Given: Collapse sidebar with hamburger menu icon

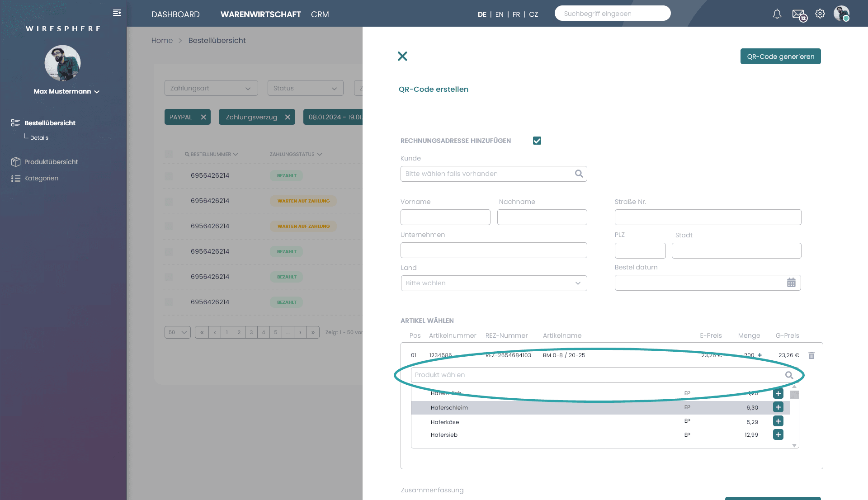Looking at the screenshot, I should (x=117, y=13).
